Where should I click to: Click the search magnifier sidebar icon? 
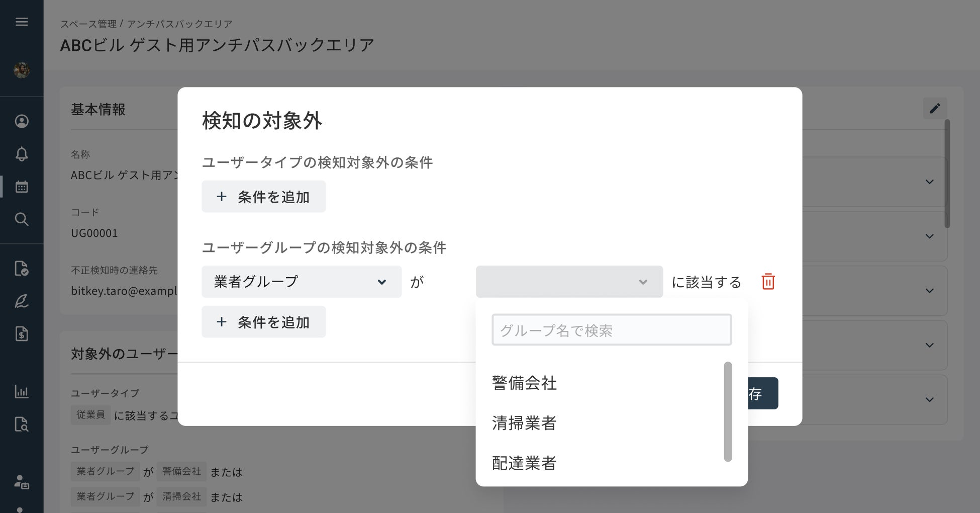tap(22, 219)
